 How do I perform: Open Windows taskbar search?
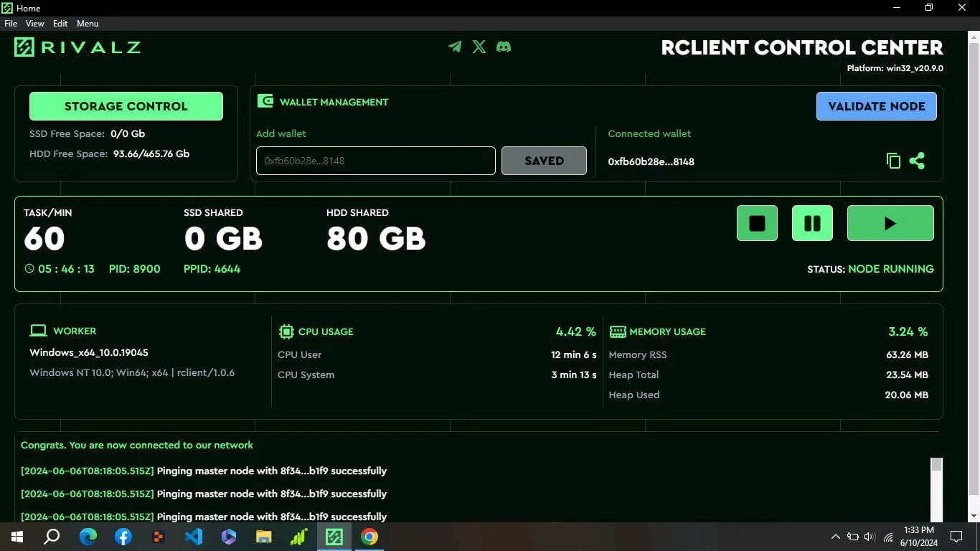[x=52, y=537]
